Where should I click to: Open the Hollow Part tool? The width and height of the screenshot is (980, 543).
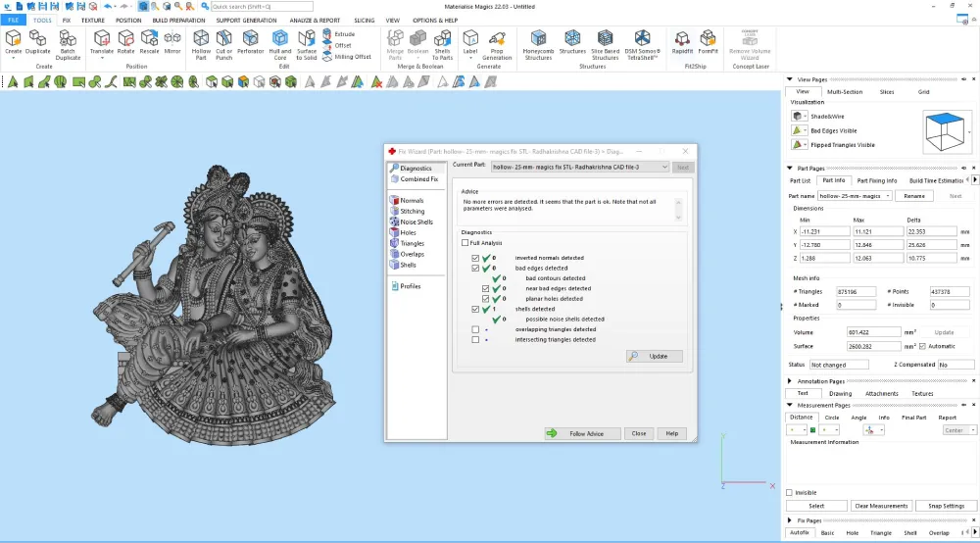pos(201,45)
